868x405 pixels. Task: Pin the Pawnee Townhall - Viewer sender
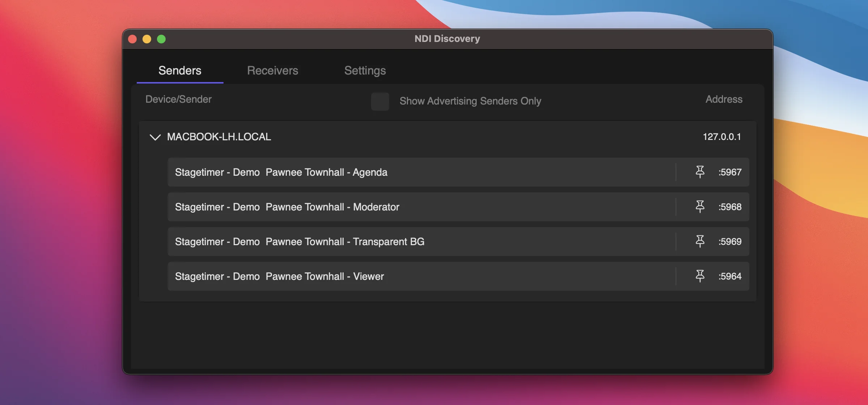click(701, 276)
